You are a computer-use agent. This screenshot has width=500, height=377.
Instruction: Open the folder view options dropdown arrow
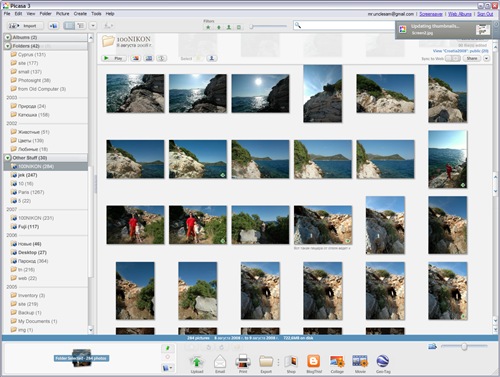click(93, 26)
